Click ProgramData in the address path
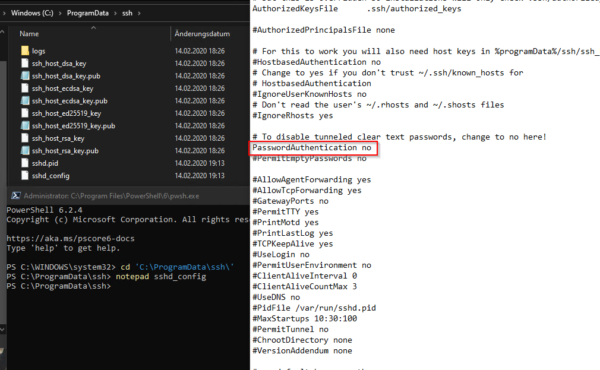 (88, 13)
